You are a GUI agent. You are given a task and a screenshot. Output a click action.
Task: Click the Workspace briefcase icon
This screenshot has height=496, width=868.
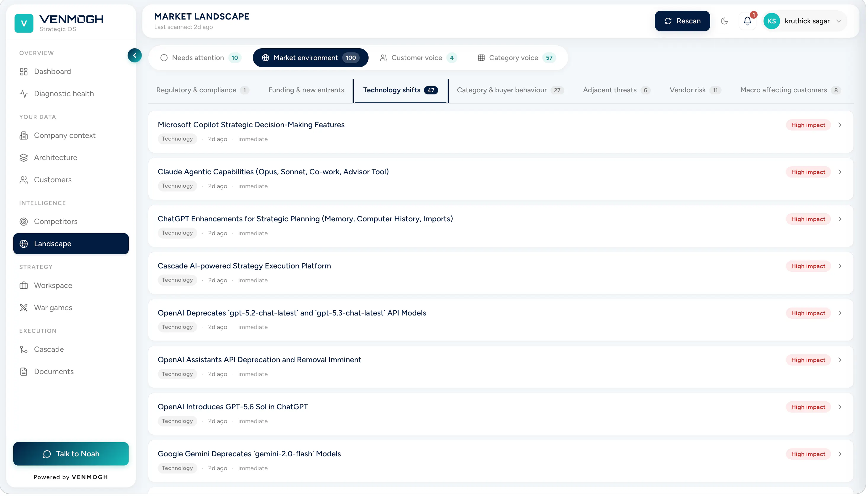(x=23, y=286)
